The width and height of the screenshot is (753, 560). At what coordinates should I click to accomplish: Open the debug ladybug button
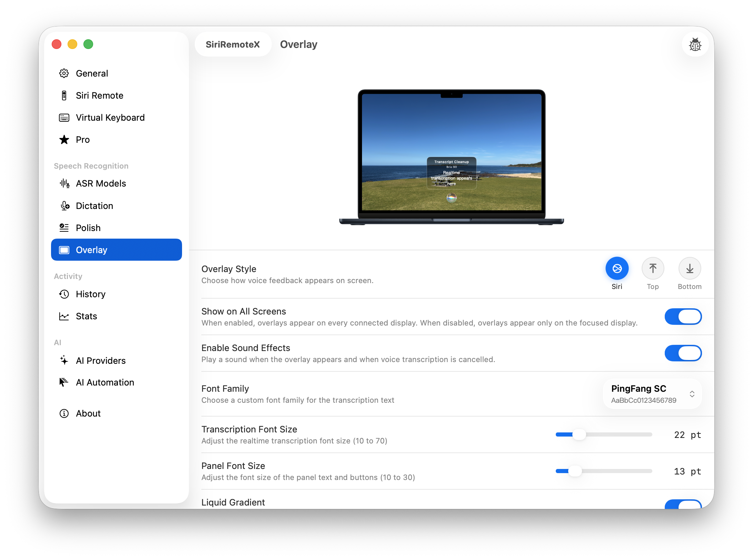coord(695,44)
